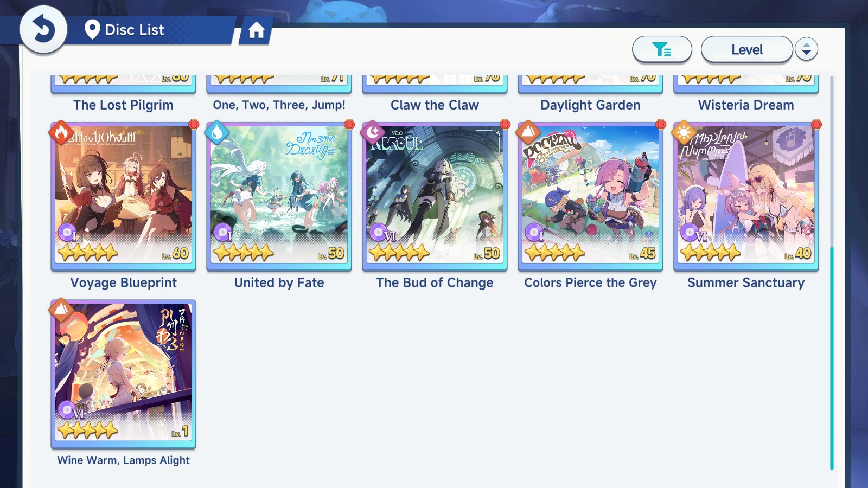
Task: Select the Voyage Blueprint disc card
Action: 124,196
